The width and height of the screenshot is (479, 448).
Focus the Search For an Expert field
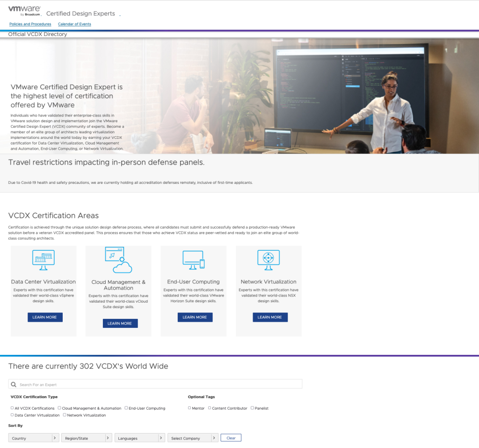159,384
